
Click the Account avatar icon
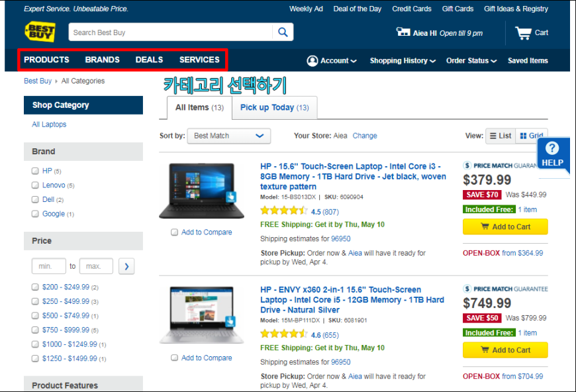tap(312, 61)
